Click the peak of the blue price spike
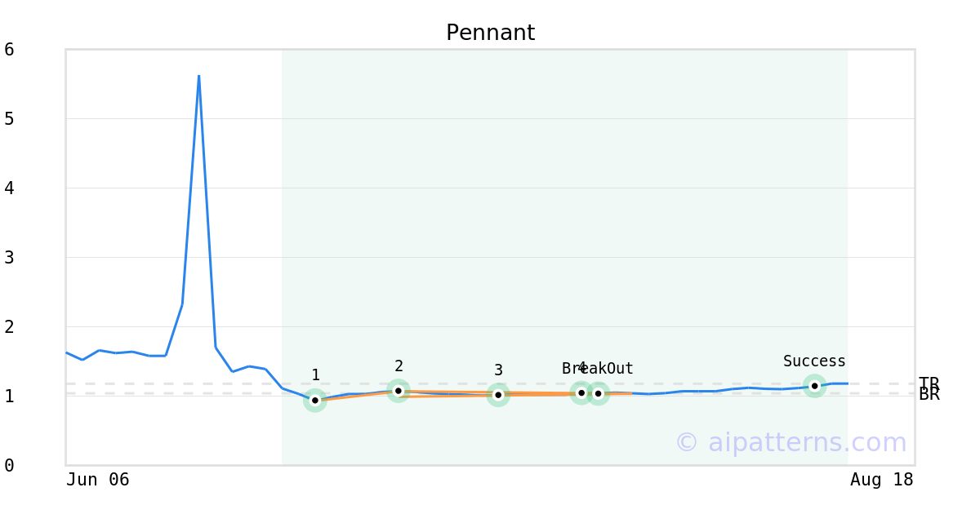 tap(198, 76)
